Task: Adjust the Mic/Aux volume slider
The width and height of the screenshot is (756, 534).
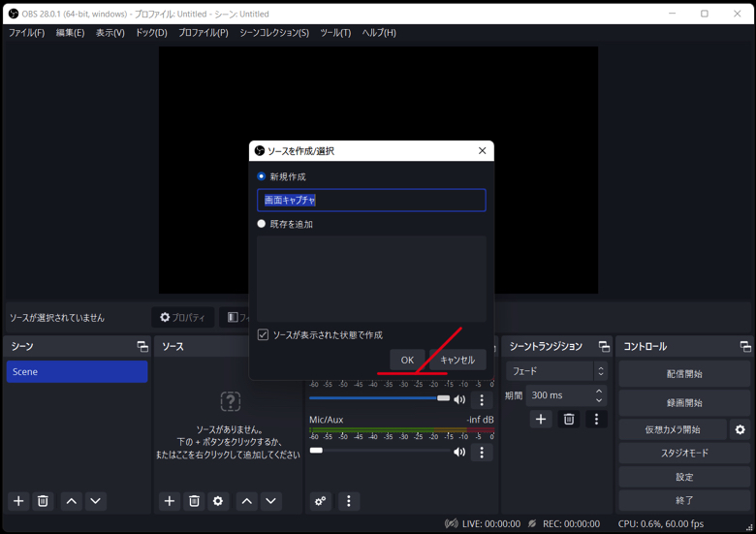Action: click(x=379, y=451)
